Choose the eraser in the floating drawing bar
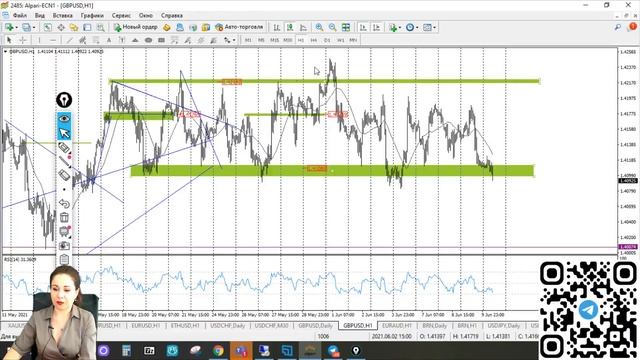Screen dimensions: 640x360 tap(64, 175)
